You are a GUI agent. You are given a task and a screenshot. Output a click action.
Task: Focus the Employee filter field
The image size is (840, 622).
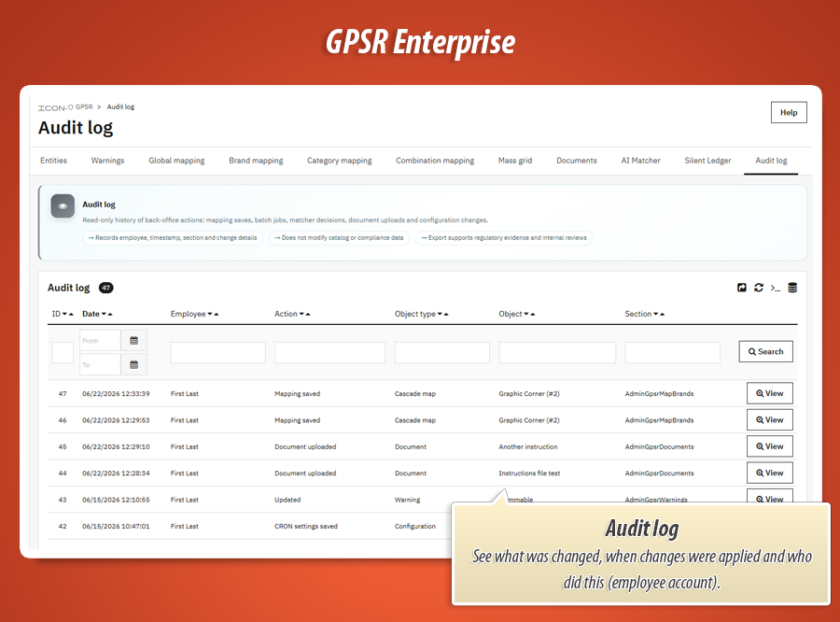point(217,353)
